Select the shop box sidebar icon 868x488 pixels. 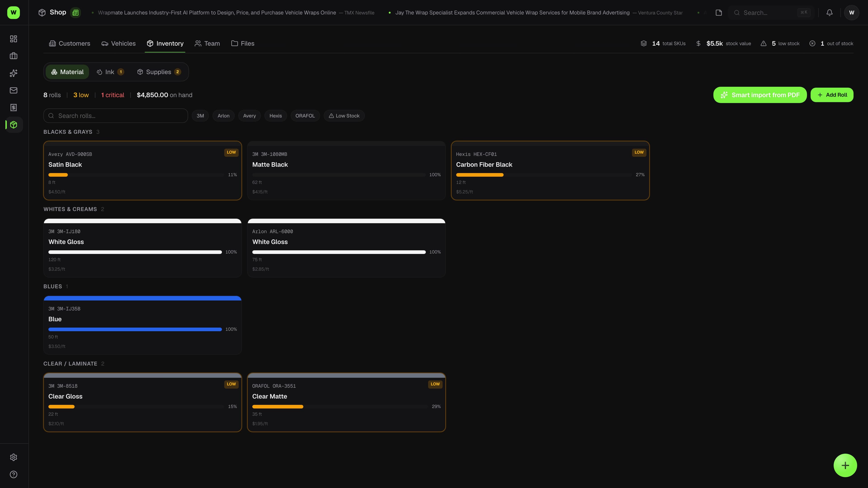tap(14, 125)
